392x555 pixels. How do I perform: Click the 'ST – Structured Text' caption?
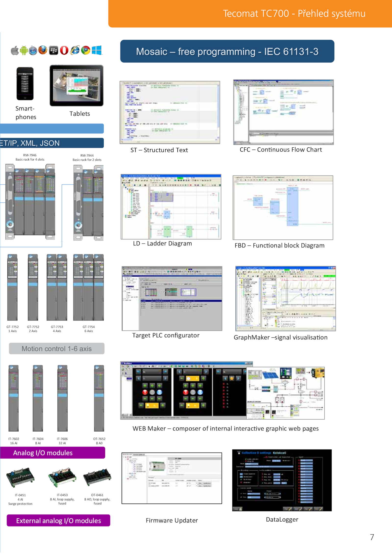[159, 150]
